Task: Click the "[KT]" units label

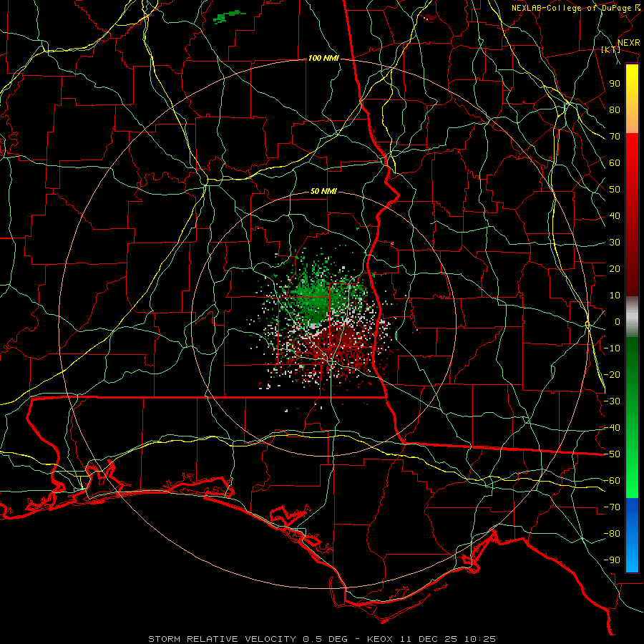Action: (x=611, y=49)
